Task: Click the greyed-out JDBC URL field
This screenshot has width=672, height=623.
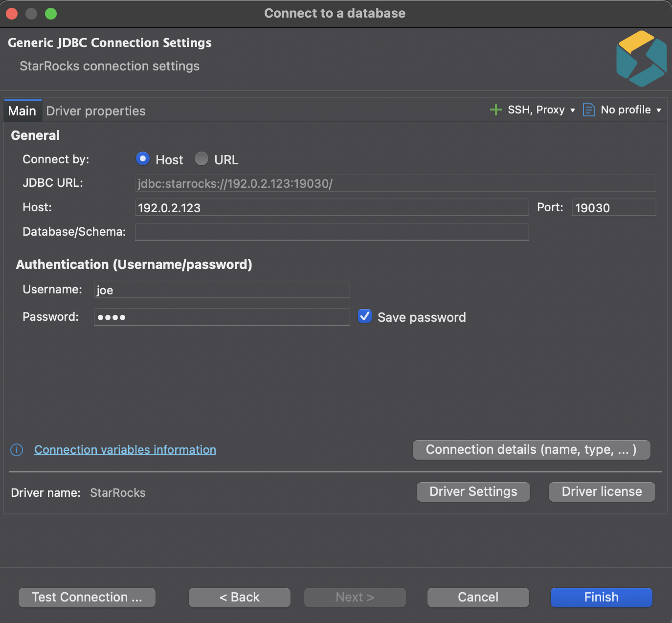Action: coord(396,183)
